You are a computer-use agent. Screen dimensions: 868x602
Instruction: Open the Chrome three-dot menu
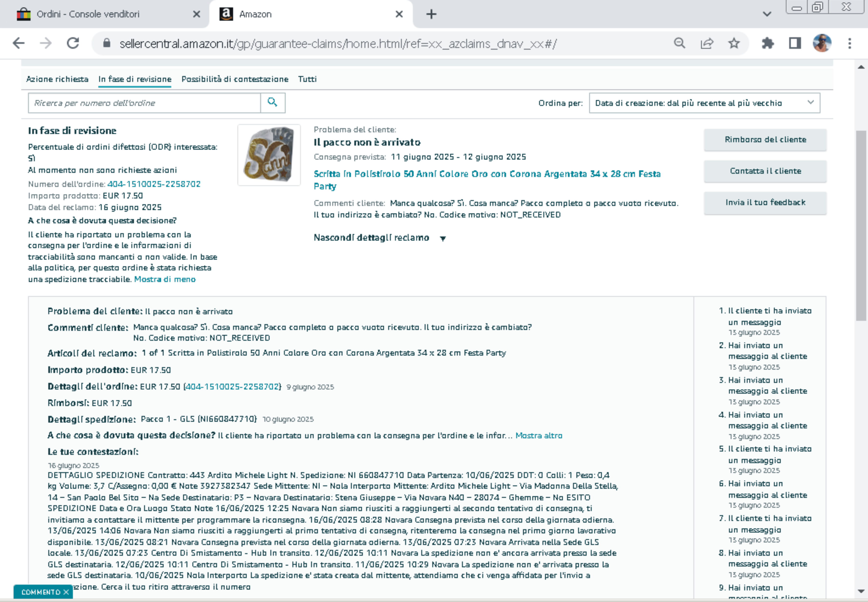tap(849, 43)
